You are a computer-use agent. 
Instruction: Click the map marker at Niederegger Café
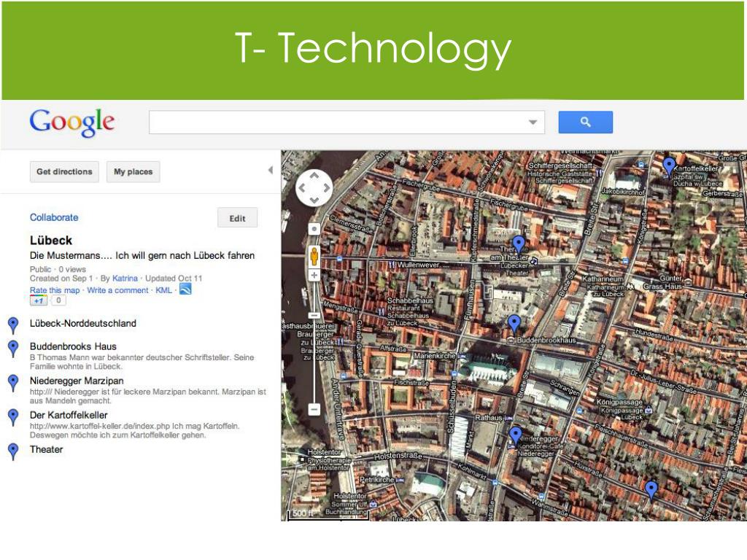[516, 436]
